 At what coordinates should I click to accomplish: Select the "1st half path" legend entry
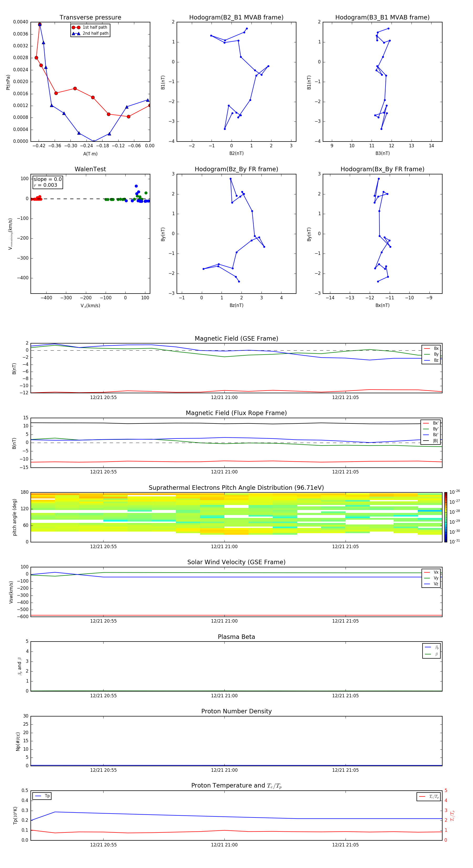point(90,27)
